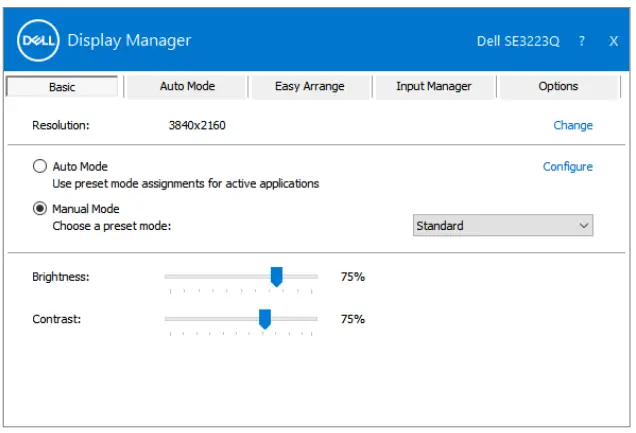Click 'Use preset mode assignments for active applications' text

[x=186, y=184]
